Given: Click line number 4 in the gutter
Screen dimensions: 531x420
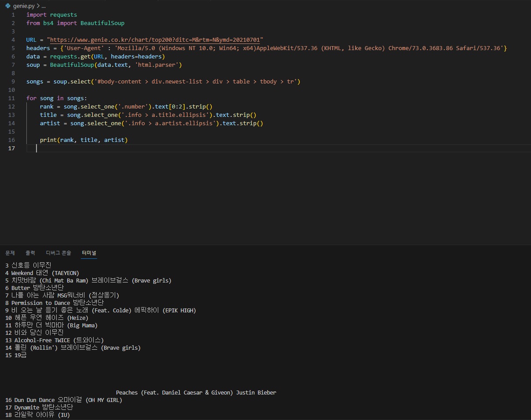Looking at the screenshot, I should (13, 40).
